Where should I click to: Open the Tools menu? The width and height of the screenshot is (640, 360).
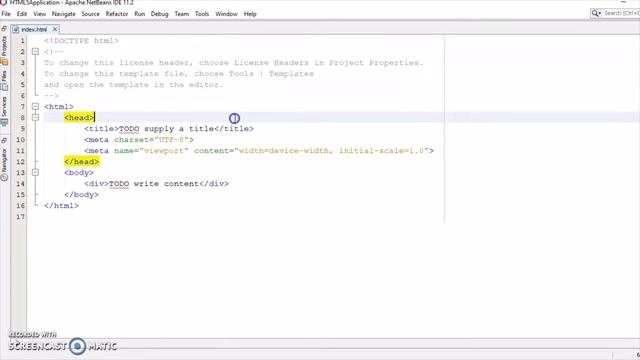pyautogui.click(x=202, y=14)
